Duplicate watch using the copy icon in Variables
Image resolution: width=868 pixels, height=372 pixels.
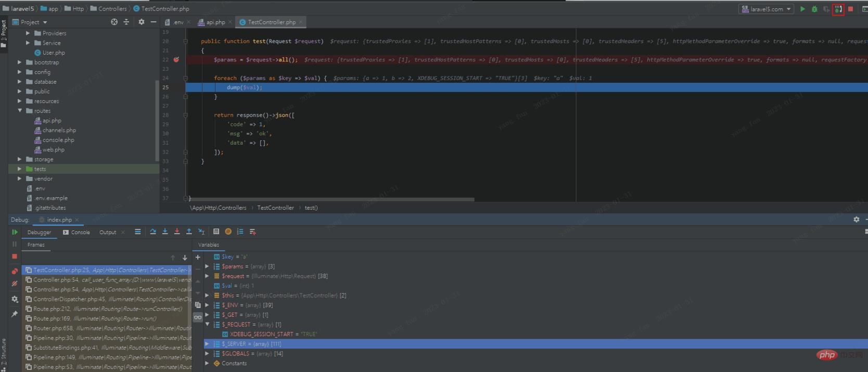tap(198, 305)
